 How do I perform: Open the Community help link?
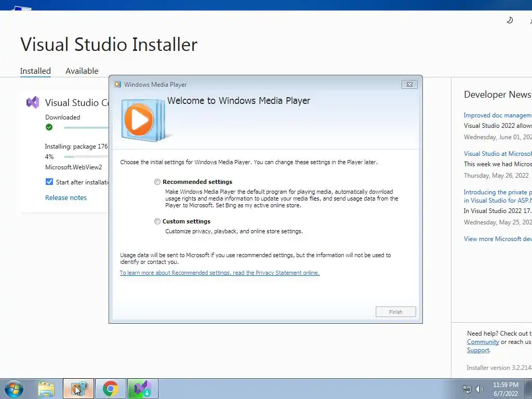(x=483, y=342)
